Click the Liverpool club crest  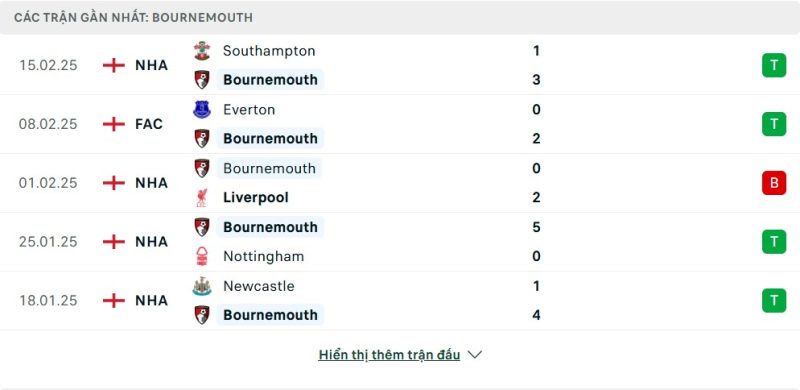[202, 198]
